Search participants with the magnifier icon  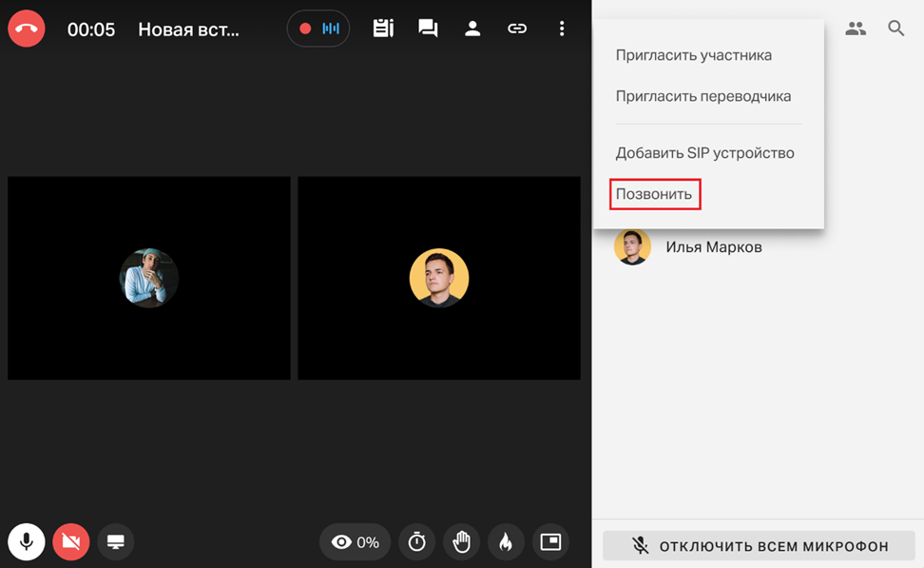tap(895, 29)
